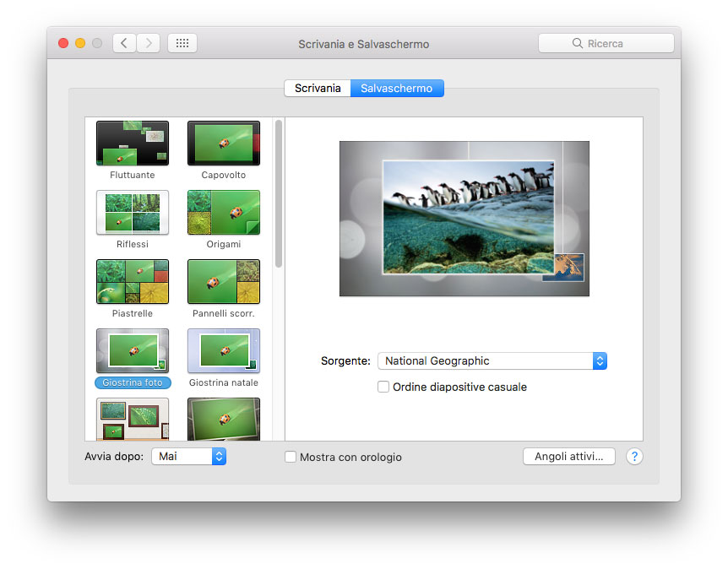Choose the Piastrelle screensaver thumbnail
This screenshot has width=728, height=569.
(133, 281)
